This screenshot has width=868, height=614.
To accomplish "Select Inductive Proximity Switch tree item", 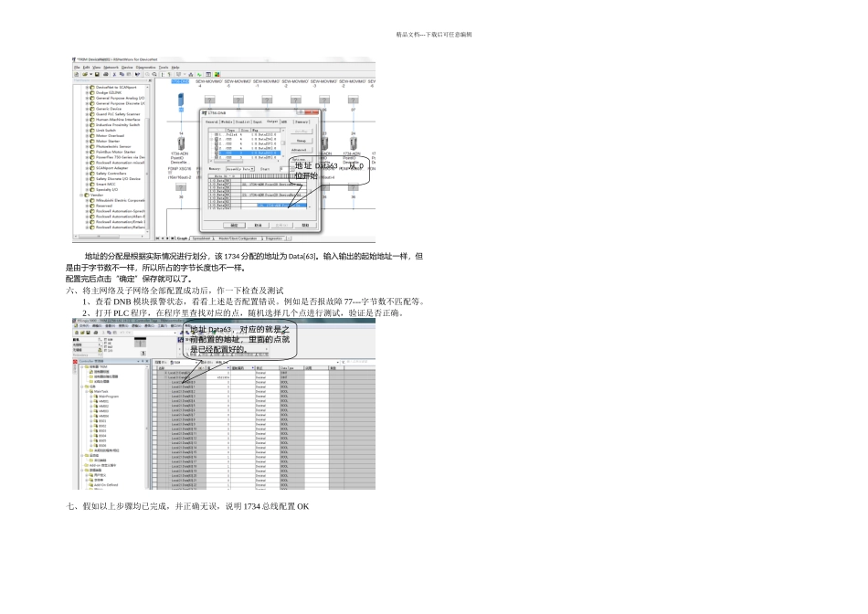I will pos(118,125).
